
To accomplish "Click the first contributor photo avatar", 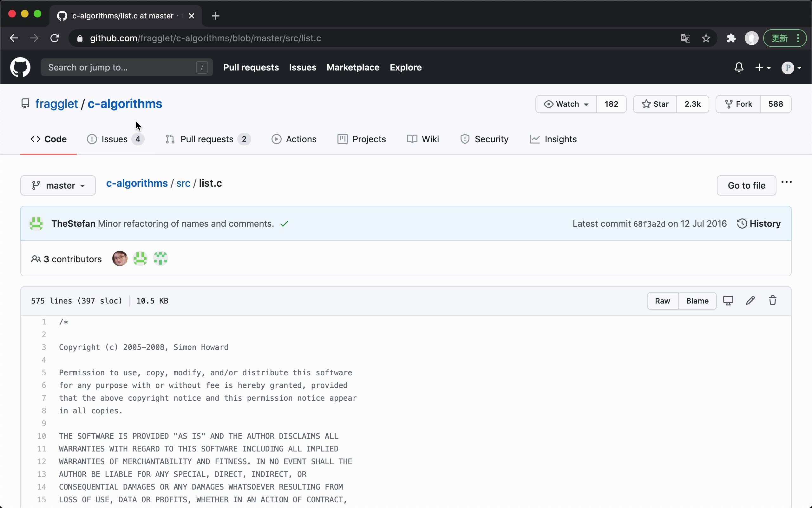I will [120, 259].
